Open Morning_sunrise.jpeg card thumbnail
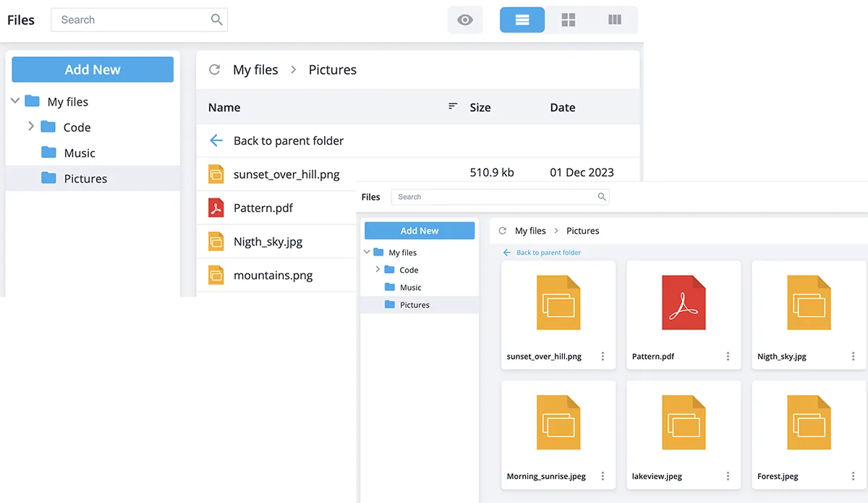 click(558, 423)
